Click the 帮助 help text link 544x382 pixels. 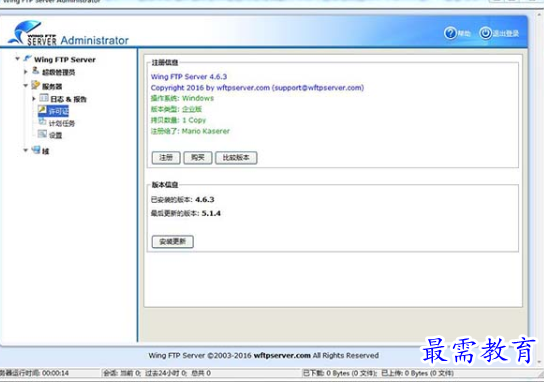[x=464, y=34]
